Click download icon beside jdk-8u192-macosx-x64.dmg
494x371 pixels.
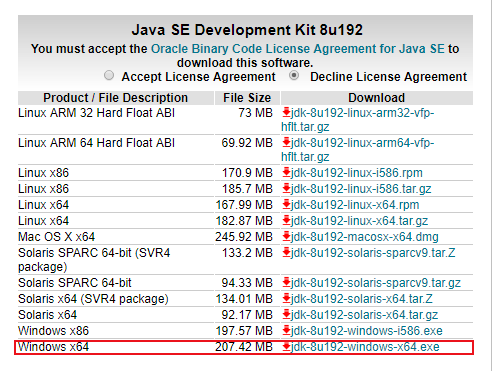coord(286,237)
